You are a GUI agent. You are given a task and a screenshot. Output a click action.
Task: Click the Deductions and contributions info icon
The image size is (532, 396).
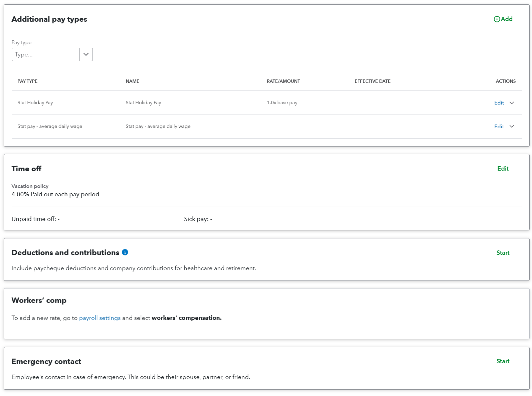pos(125,252)
